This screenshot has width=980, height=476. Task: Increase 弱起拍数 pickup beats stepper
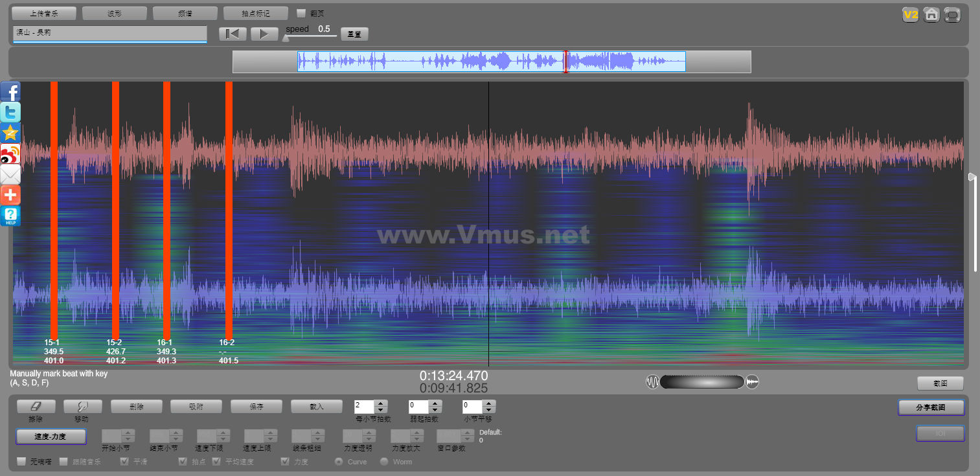[435, 403]
